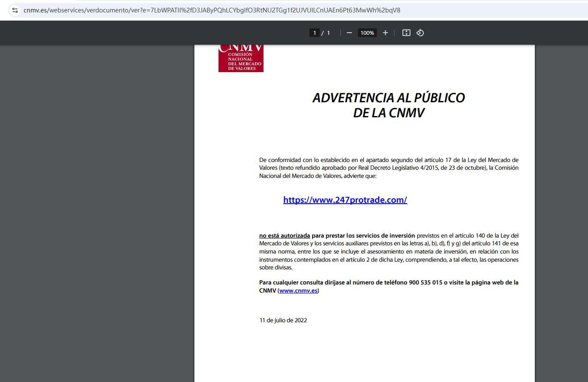
Task: Click the DE LA CNMV heading line
Action: click(x=388, y=113)
